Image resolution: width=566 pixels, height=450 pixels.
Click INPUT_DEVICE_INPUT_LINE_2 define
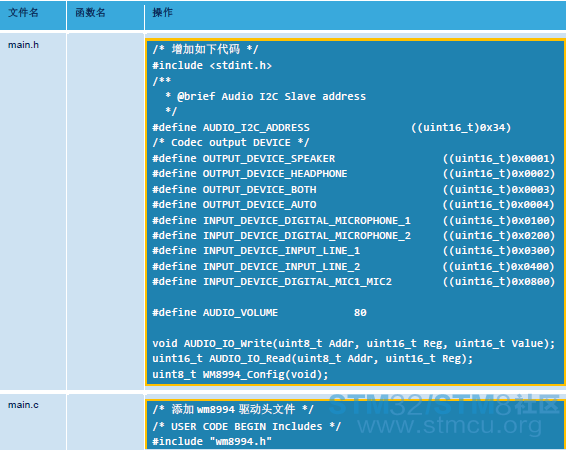tap(353, 267)
